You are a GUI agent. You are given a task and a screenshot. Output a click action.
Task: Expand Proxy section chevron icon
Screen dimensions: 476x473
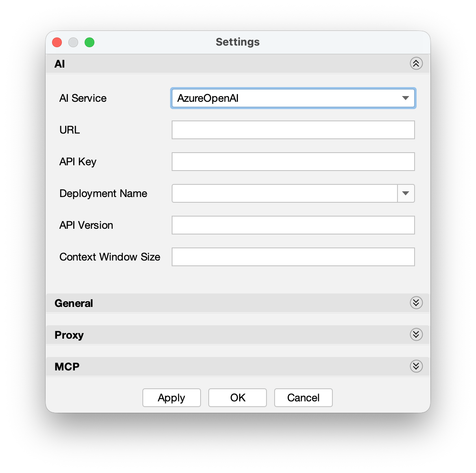point(416,335)
